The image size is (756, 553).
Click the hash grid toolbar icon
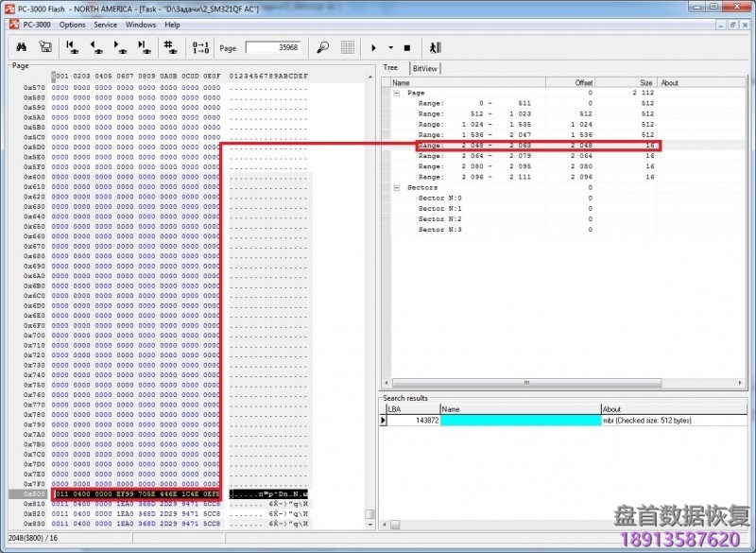(x=170, y=46)
